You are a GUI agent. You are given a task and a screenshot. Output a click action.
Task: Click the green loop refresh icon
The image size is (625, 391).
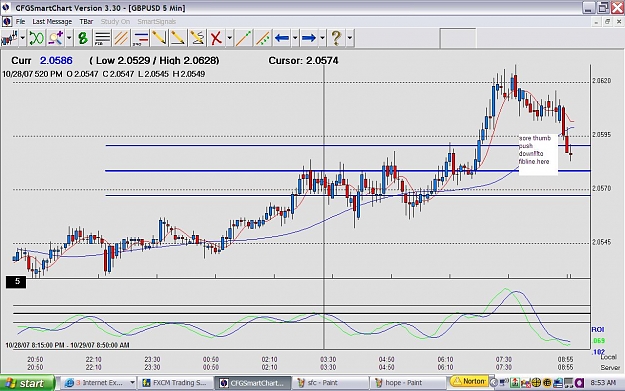(x=36, y=38)
